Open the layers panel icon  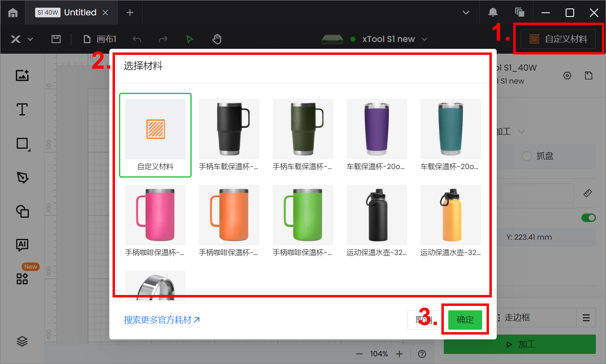[x=22, y=341]
